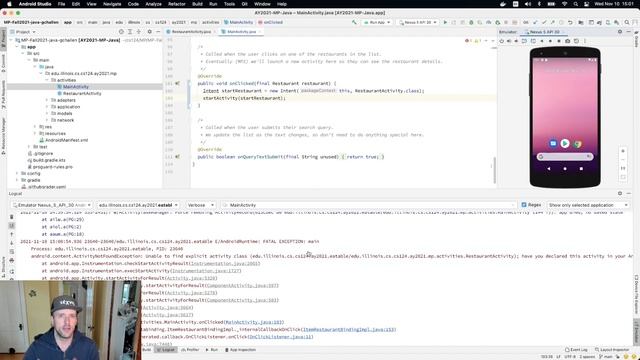Open the Run App configuration dropdown
Viewport: 640px width, 360px height.
pos(377,22)
